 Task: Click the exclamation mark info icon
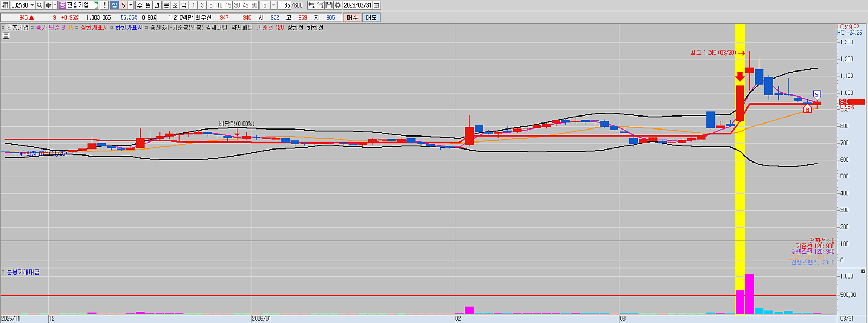click(104, 5)
